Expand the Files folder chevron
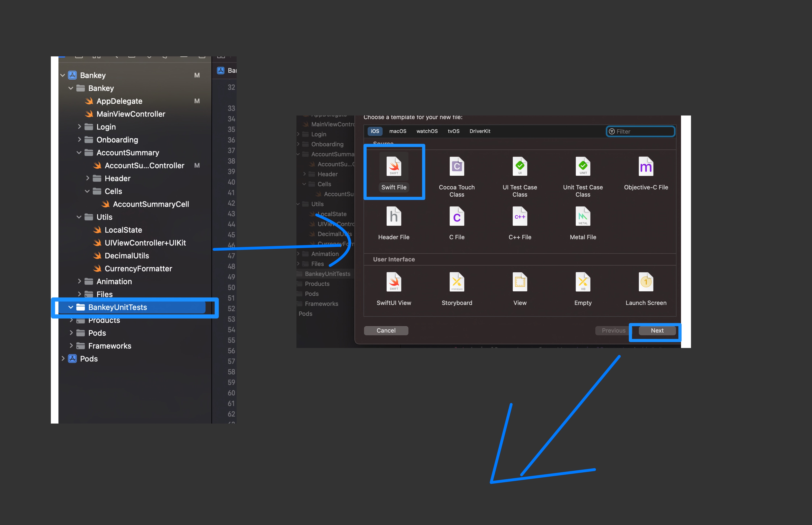Screen dimensions: 812x525 (x=79, y=294)
